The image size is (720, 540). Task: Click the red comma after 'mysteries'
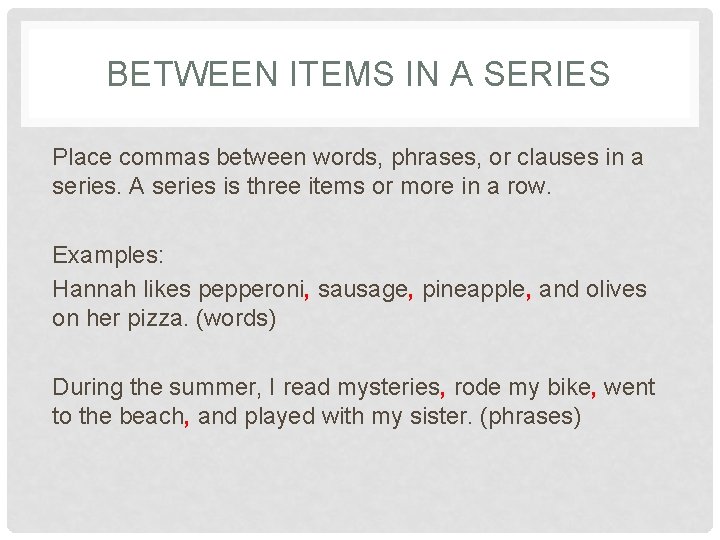[x=442, y=394]
